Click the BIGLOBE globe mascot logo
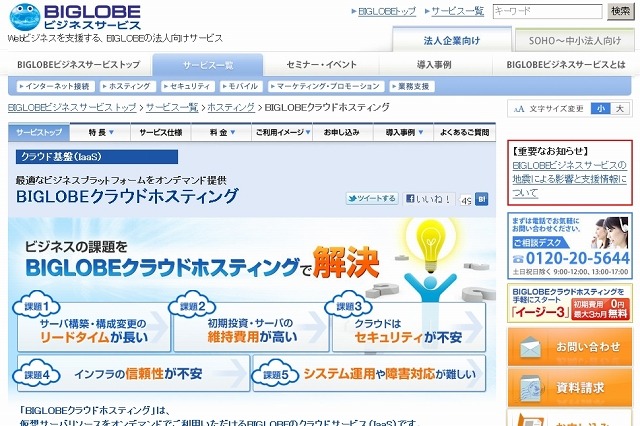Image resolution: width=640 pixels, height=426 pixels. [24, 17]
